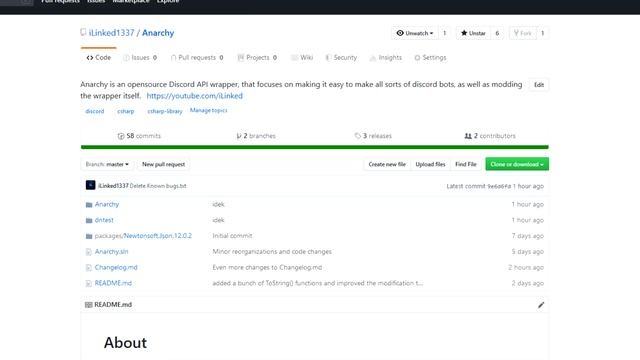
Task: Edit the repository description
Action: click(539, 84)
